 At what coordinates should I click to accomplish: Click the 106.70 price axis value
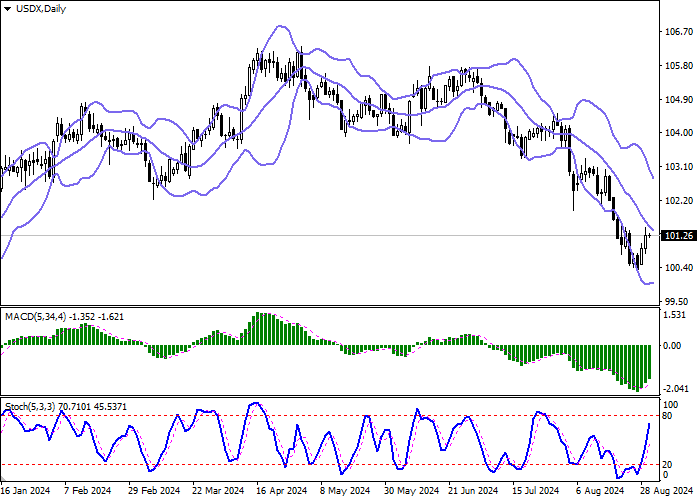679,32
